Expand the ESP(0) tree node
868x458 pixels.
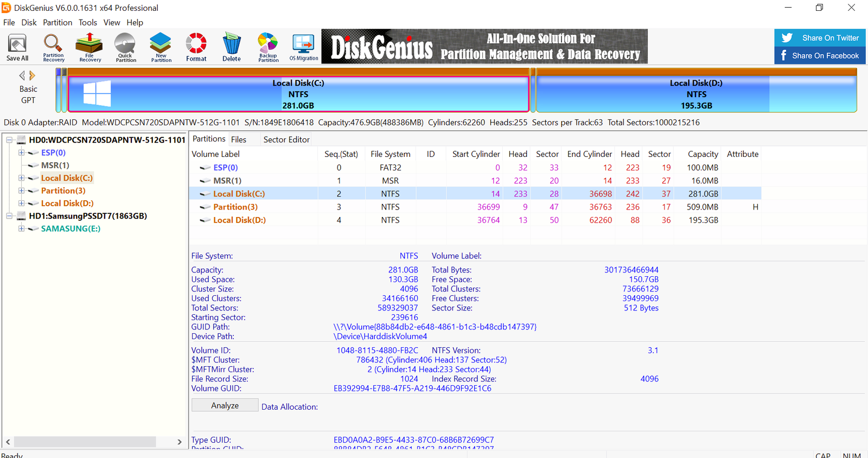pos(22,153)
